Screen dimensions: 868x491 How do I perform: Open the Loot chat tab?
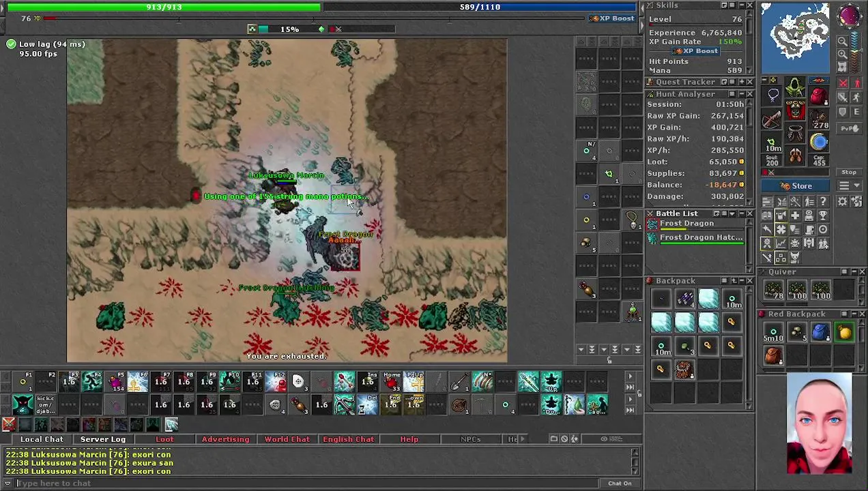point(164,439)
